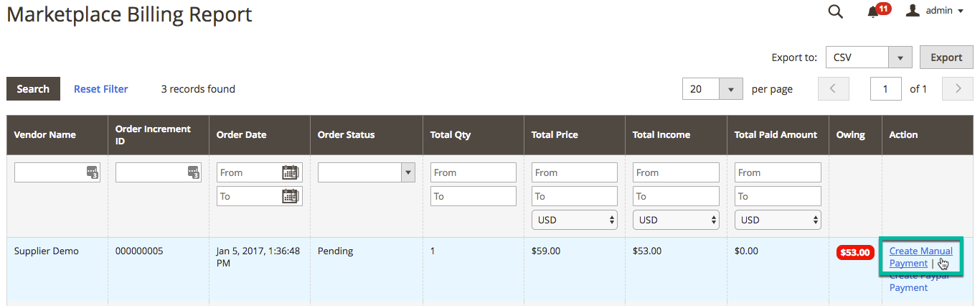This screenshot has height=306, width=980.
Task: Go to previous page arrow
Action: tap(833, 89)
